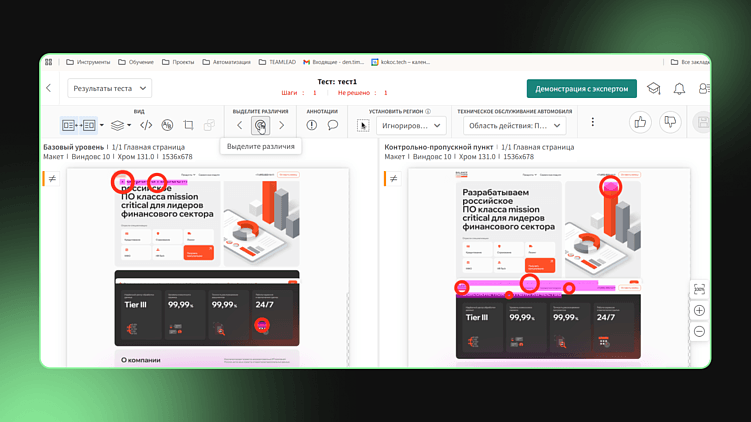Open the notifications bell
751x422 pixels.
(x=679, y=89)
